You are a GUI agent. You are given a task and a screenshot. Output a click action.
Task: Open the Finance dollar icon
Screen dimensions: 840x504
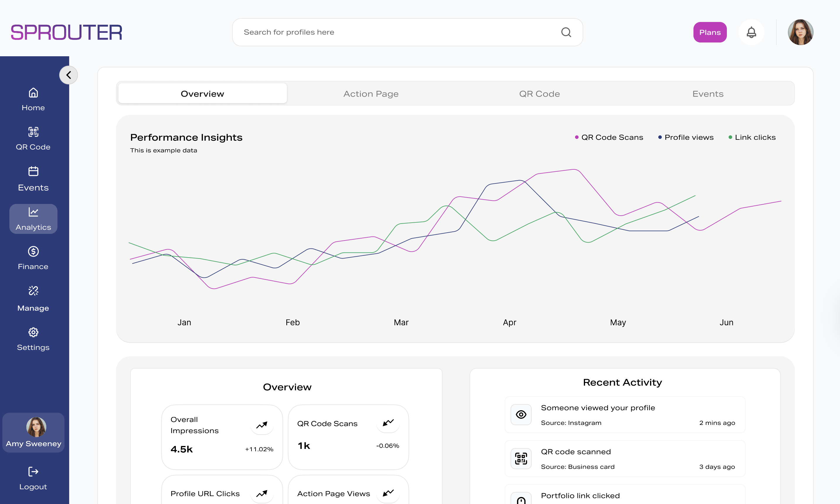pyautogui.click(x=33, y=251)
